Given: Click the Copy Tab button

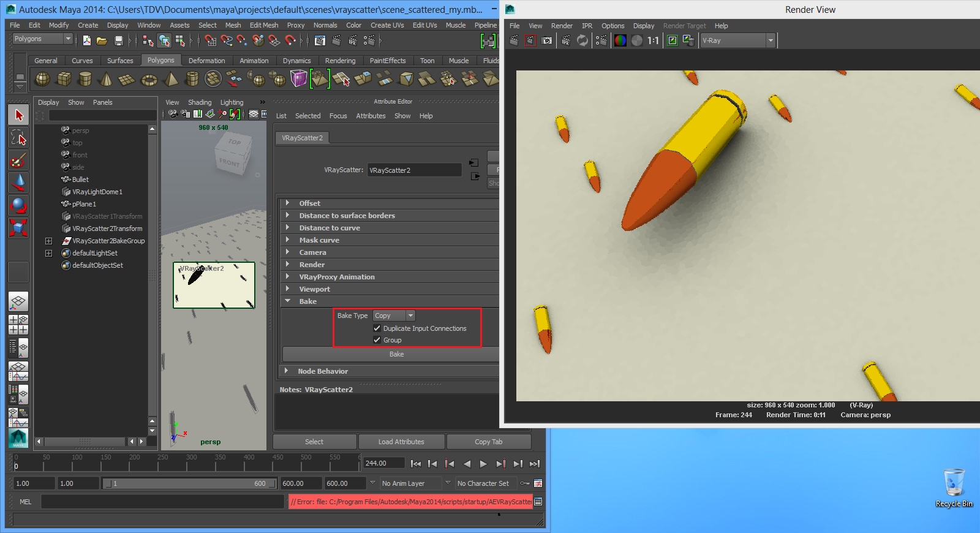Looking at the screenshot, I should [x=488, y=442].
